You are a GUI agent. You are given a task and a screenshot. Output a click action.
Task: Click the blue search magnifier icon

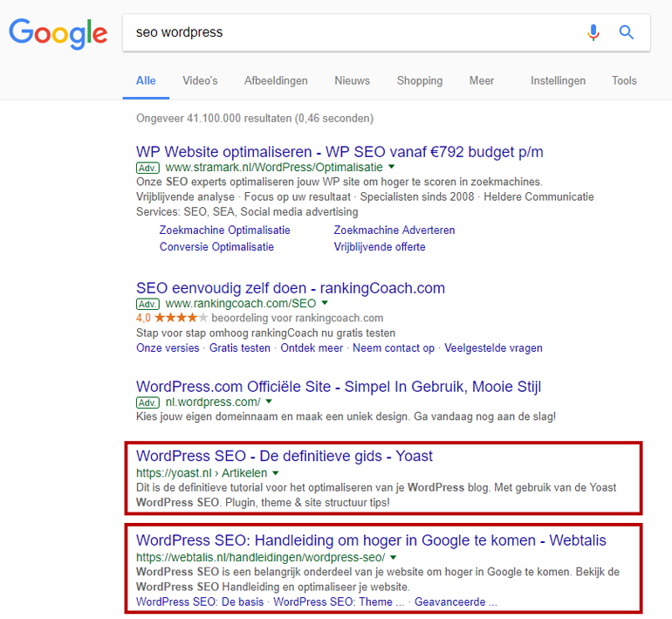(x=626, y=32)
